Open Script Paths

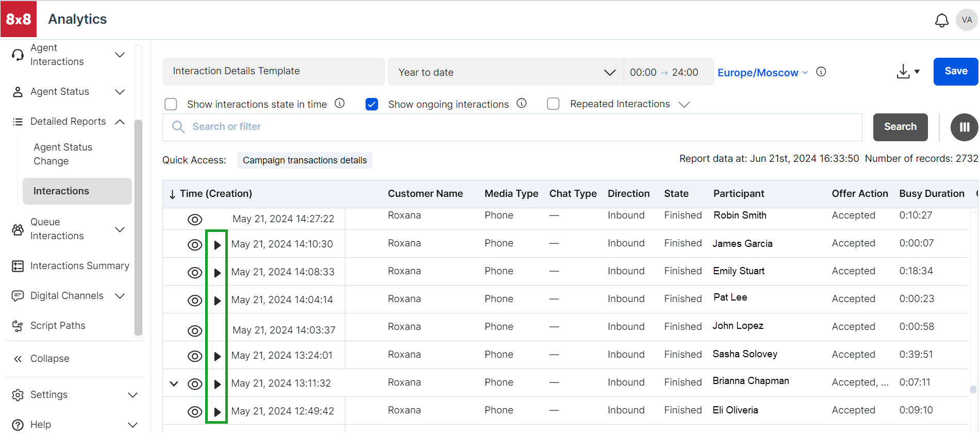click(49, 326)
